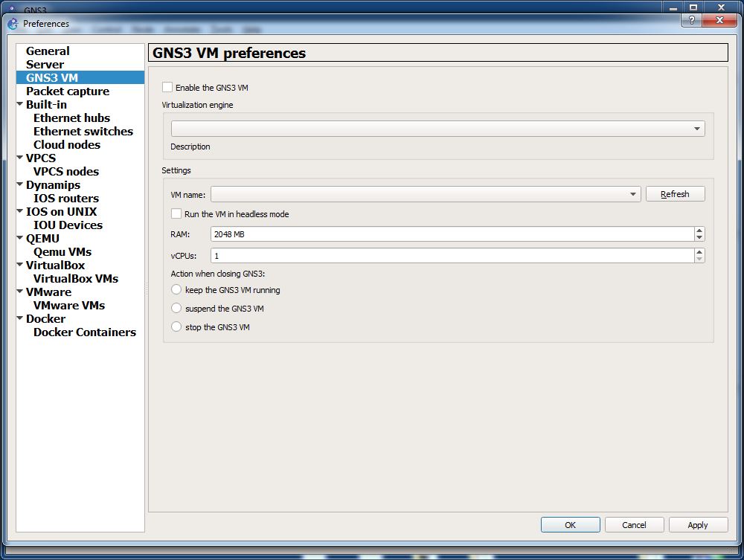The height and width of the screenshot is (560, 744).
Task: Open Docker Containers settings
Action: [85, 332]
